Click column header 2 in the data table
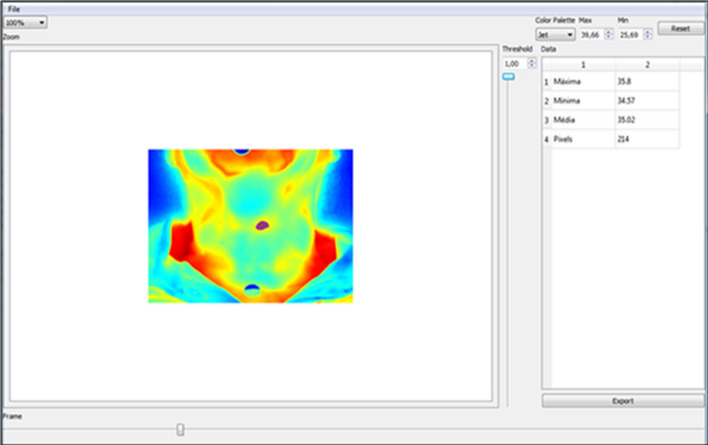This screenshot has height=445, width=708. click(646, 64)
